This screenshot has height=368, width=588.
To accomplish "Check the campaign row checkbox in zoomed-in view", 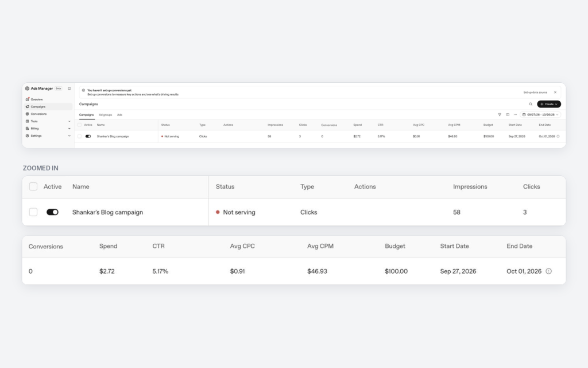I will [33, 212].
